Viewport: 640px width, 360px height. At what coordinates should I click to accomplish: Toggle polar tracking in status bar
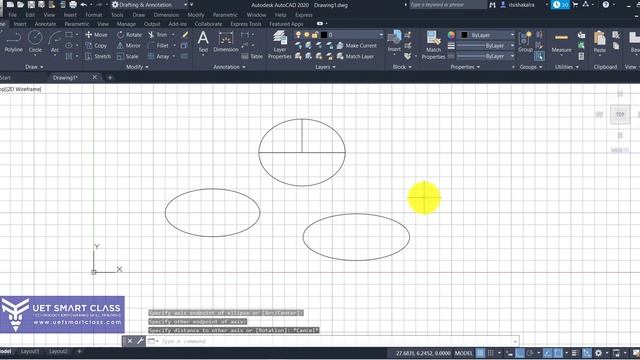click(x=530, y=353)
